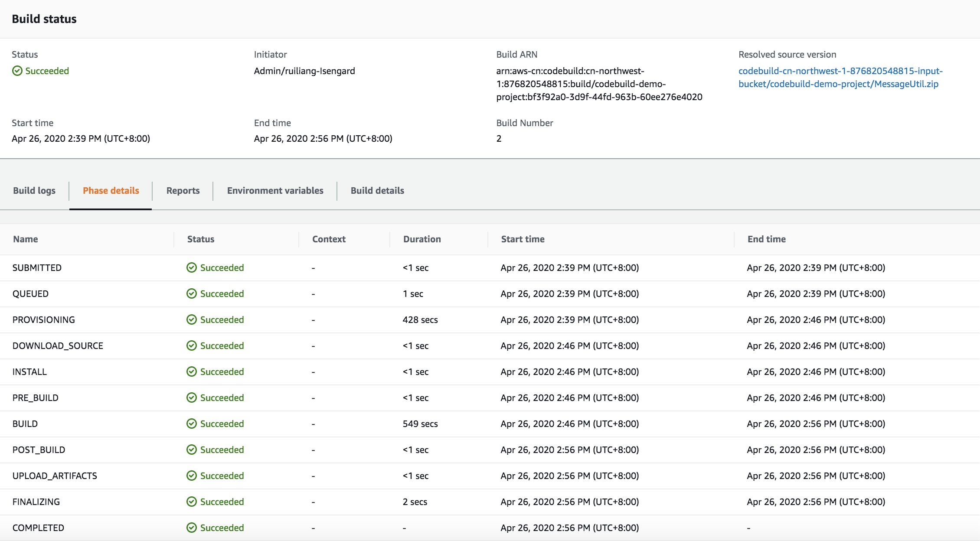Click the BUILD end time 2:56 PM
980x541 pixels.
click(x=816, y=424)
